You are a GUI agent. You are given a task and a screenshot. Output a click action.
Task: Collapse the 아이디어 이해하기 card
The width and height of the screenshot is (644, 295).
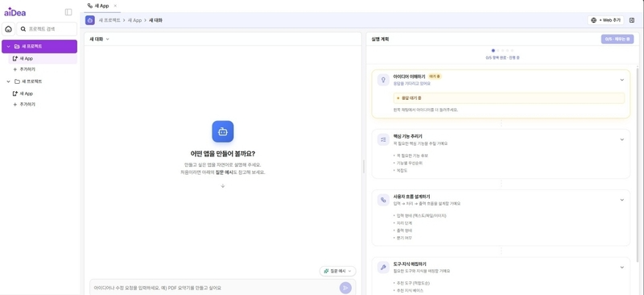click(x=621, y=80)
